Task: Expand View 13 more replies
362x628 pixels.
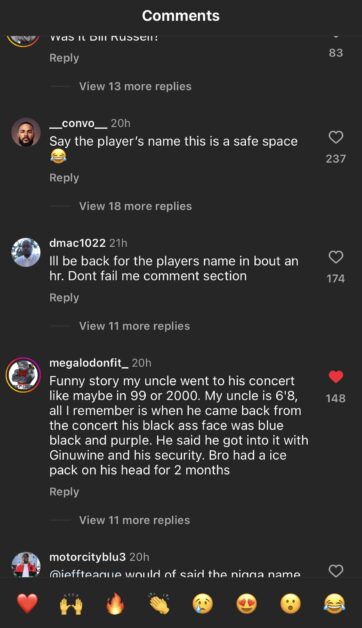Action: click(x=135, y=87)
